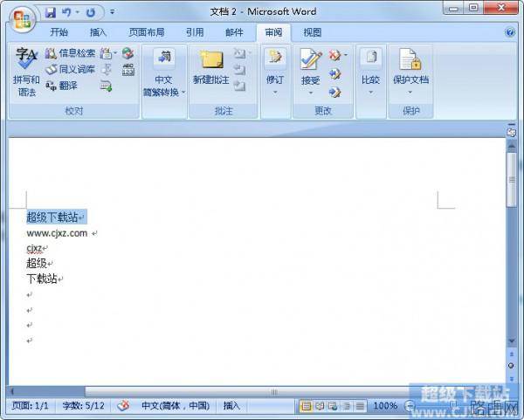
Task: Open Word Help question mark icon
Action: pyautogui.click(x=510, y=32)
